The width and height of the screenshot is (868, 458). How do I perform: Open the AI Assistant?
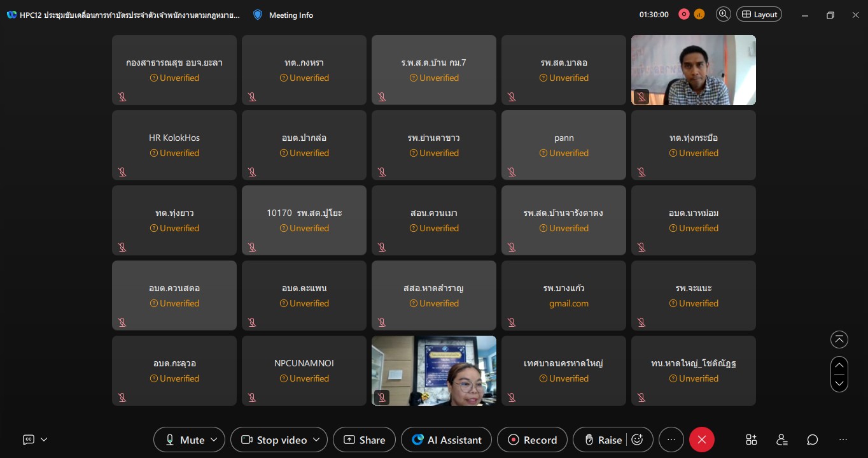point(447,440)
